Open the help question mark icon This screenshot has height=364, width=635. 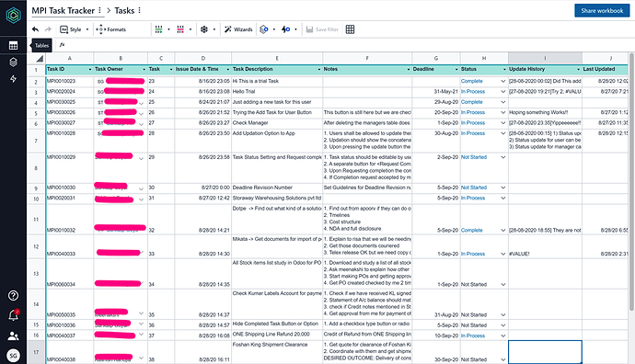click(x=14, y=296)
